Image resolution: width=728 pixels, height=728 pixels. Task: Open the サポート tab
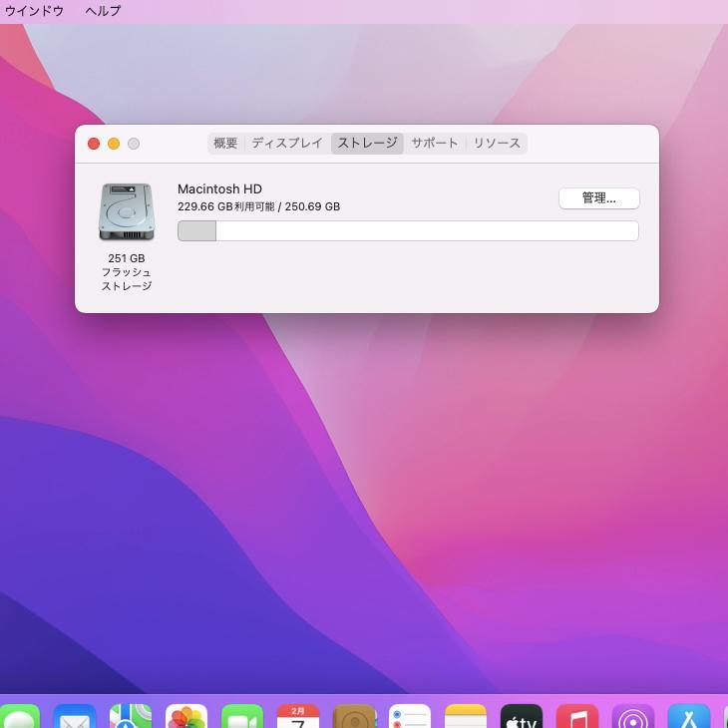(435, 143)
